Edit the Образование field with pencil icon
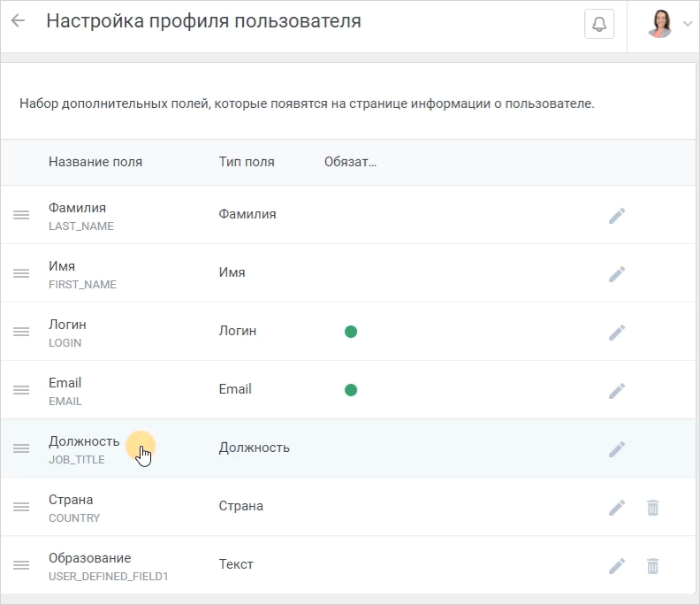Screen dimensions: 700x605 [617, 566]
